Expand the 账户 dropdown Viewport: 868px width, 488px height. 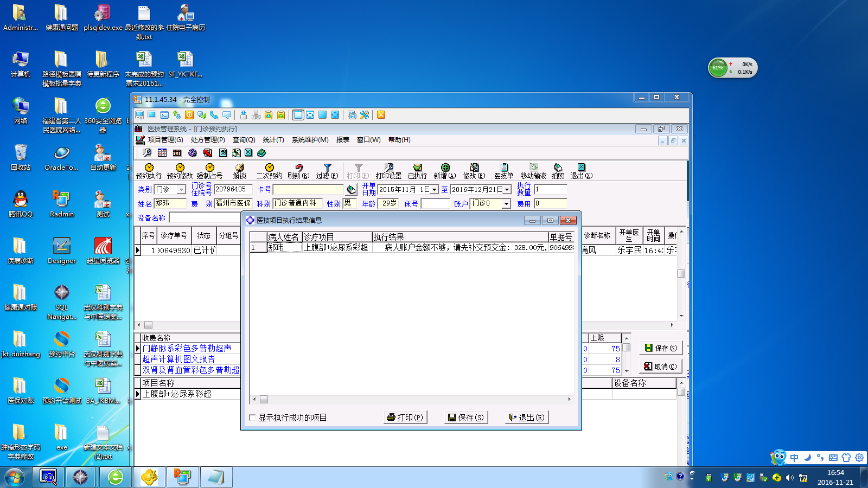[506, 204]
